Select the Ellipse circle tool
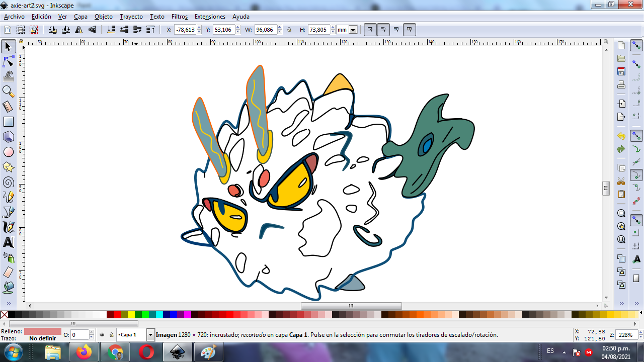Screen dimensions: 644x362 tap(8, 152)
